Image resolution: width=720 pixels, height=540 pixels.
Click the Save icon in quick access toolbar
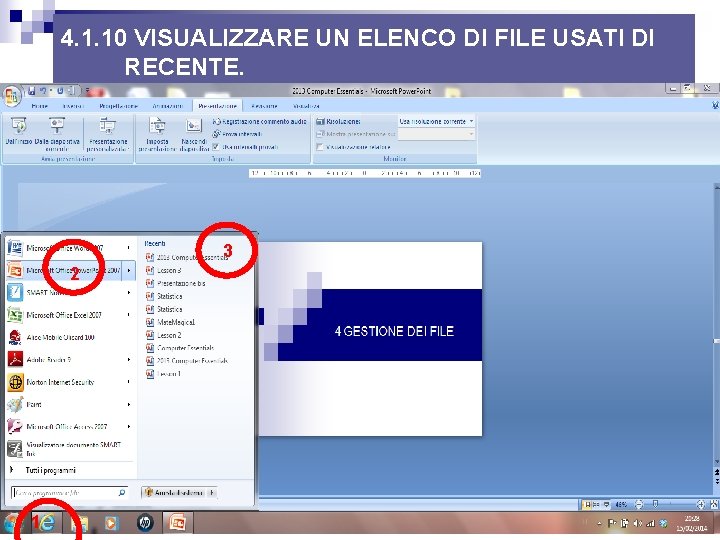(31, 91)
